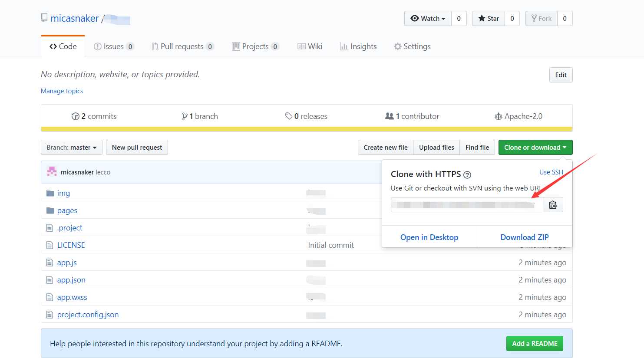
Task: Click the file icon of project.config.json row
Action: [50, 315]
